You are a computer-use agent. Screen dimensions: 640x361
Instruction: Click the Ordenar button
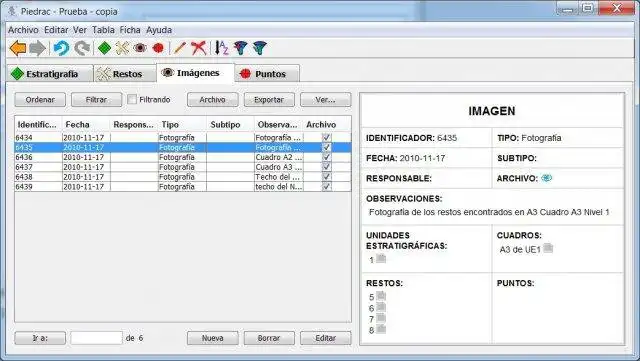[40, 100]
